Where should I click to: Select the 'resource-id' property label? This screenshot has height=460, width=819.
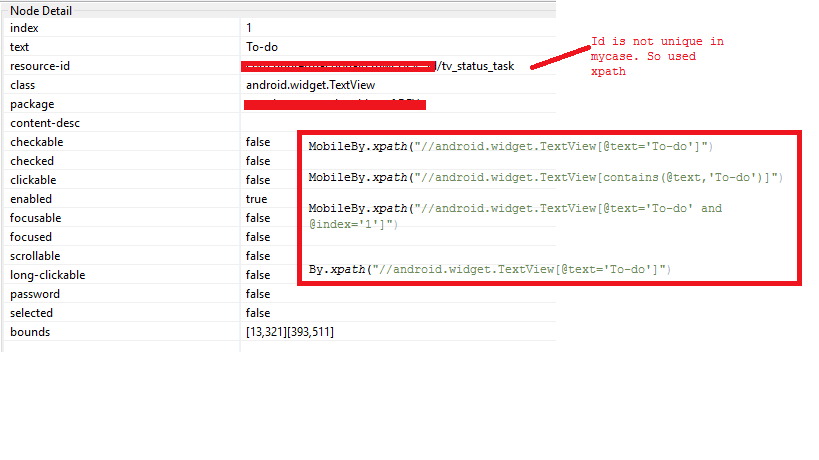(x=40, y=66)
